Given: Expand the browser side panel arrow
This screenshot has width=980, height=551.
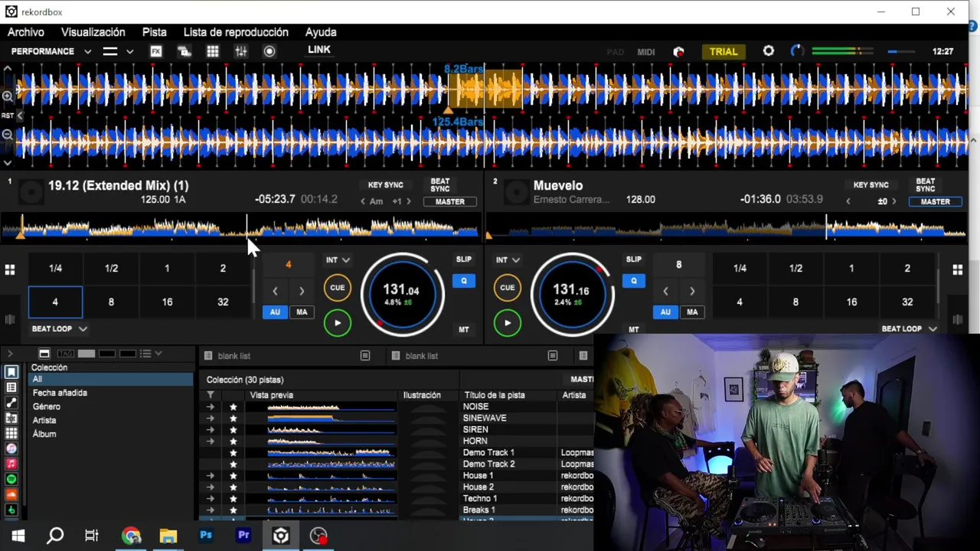Looking at the screenshot, I should [10, 354].
